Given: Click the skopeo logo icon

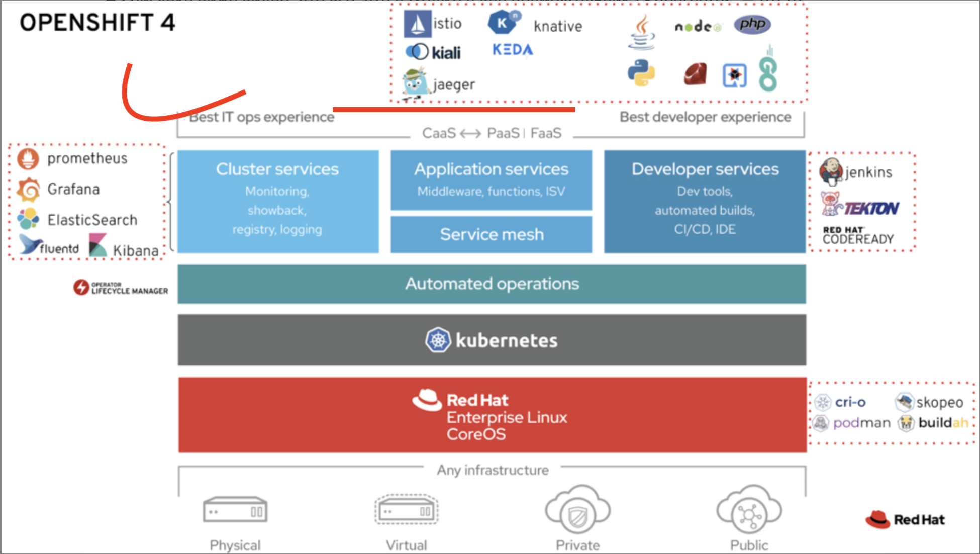Looking at the screenshot, I should pyautogui.click(x=904, y=402).
